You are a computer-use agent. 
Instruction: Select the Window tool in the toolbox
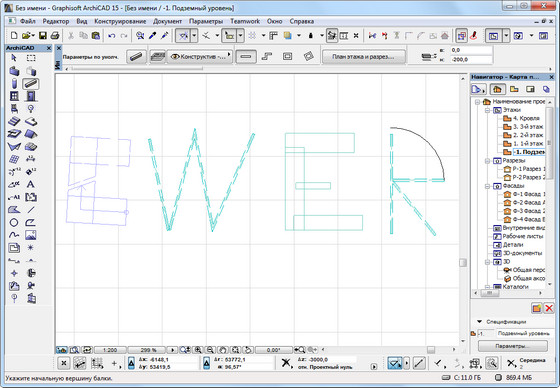14,96
